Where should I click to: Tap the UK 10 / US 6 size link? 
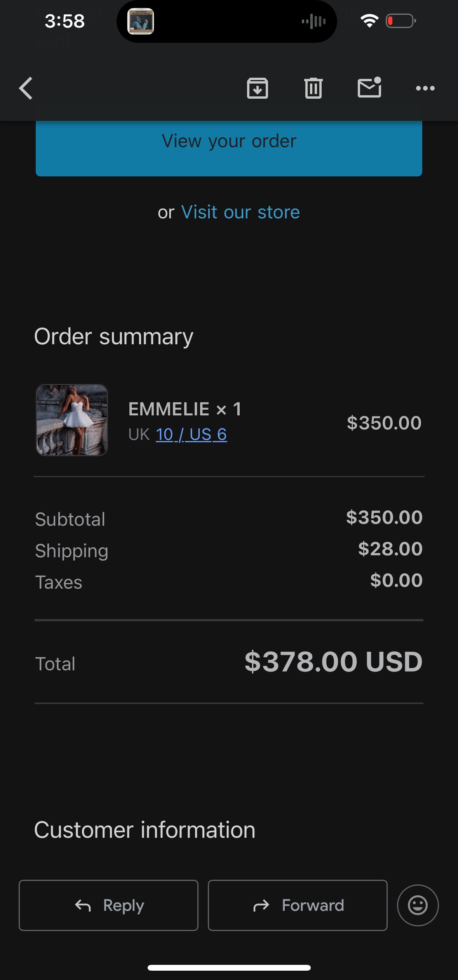[191, 434]
